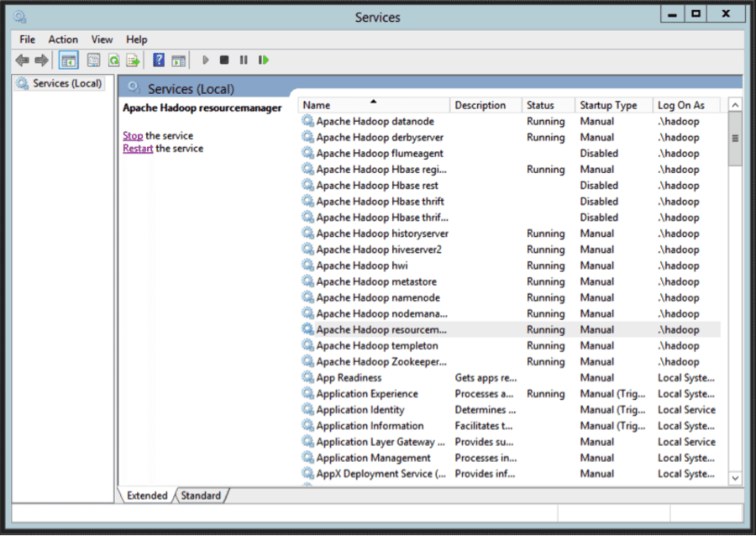The image size is (756, 536).
Task: Open the Properties toolbar icon
Action: [x=93, y=60]
